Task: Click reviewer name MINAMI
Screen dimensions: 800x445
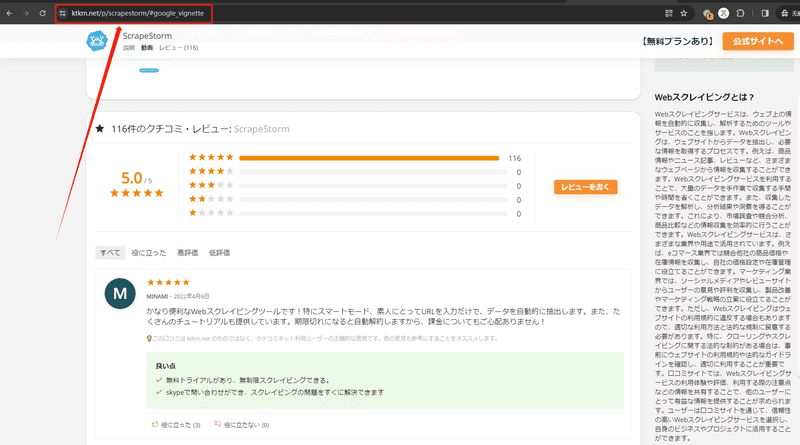Action: [157, 296]
